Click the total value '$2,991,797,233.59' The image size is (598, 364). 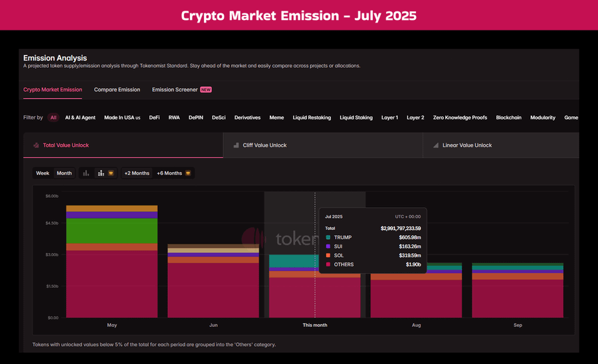click(401, 228)
